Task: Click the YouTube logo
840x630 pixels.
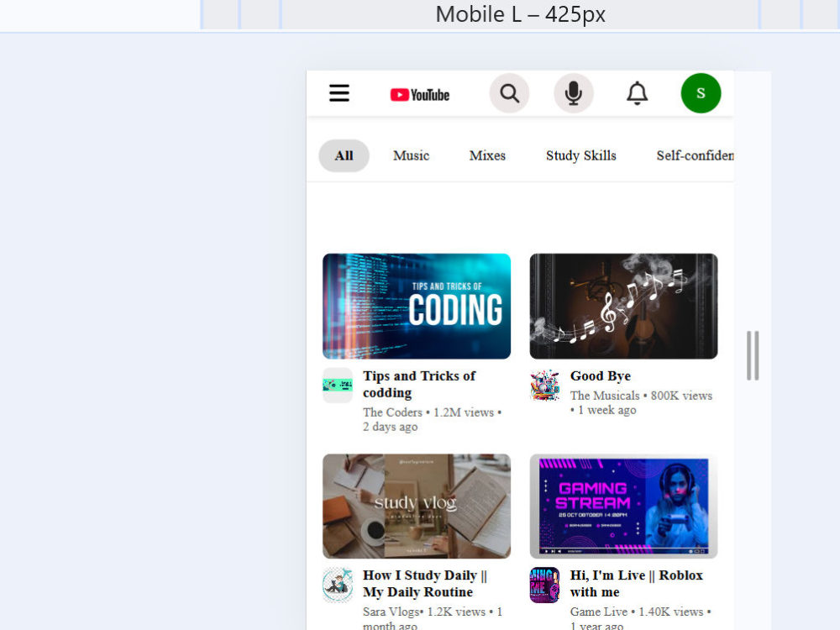Action: coord(419,95)
